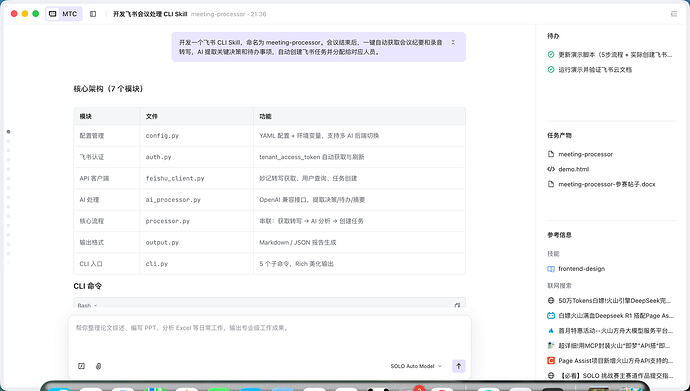
Task: Click the CLI 命令 heading
Action: [88, 286]
